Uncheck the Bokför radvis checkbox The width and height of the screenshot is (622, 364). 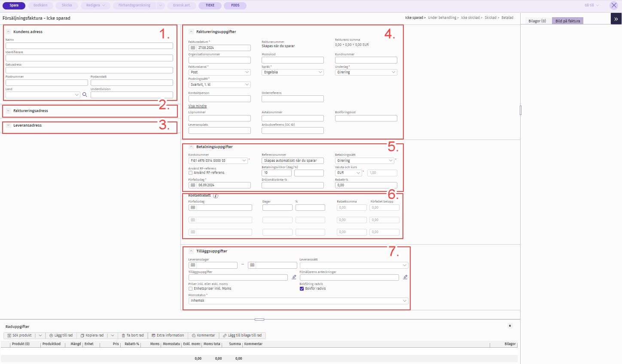pyautogui.click(x=302, y=289)
